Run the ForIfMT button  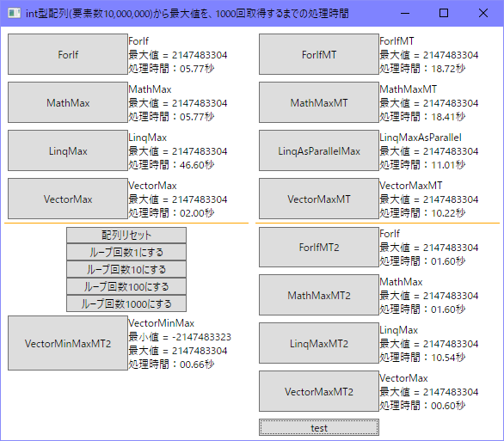coord(319,54)
